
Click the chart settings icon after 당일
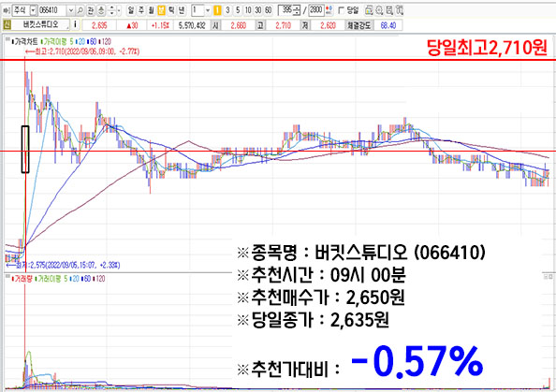click(x=369, y=10)
